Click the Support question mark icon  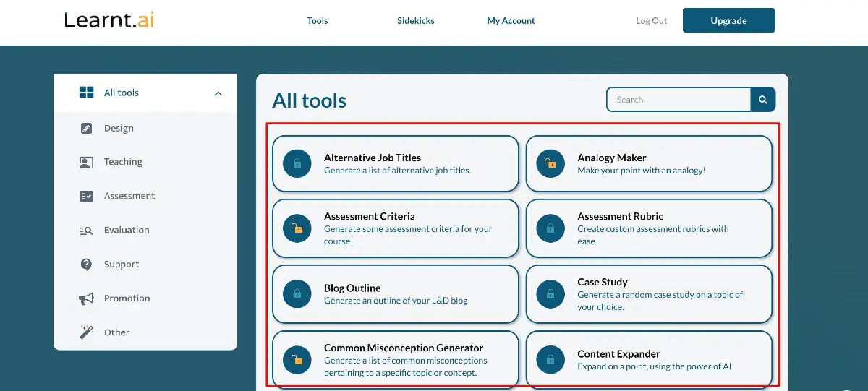87,265
